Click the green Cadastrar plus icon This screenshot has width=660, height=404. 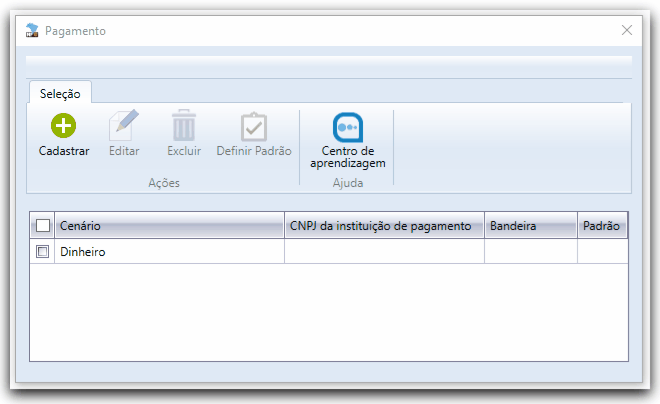(x=64, y=125)
